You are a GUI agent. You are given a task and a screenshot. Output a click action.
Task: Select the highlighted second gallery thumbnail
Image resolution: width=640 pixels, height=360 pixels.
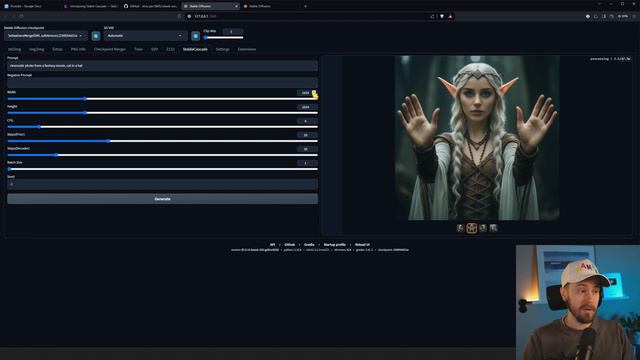pos(471,228)
